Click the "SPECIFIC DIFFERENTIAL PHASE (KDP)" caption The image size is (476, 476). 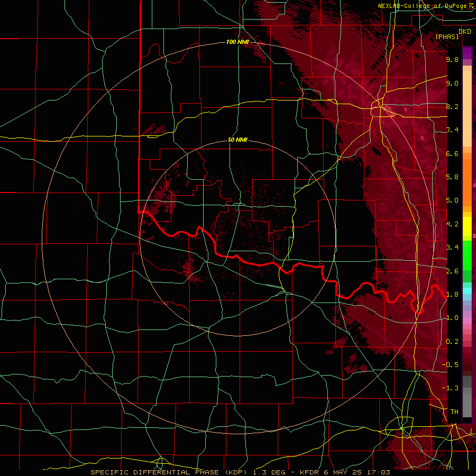click(170, 472)
